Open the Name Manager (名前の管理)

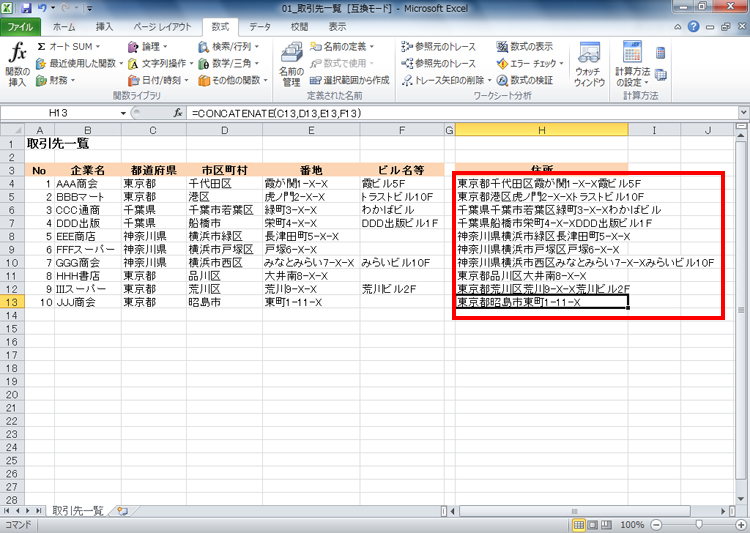pyautogui.click(x=291, y=64)
